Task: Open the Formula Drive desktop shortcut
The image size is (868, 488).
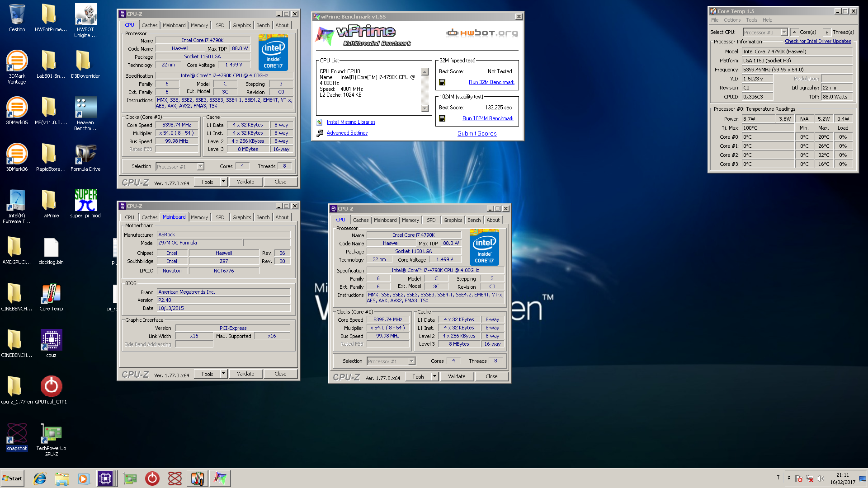Action: click(x=85, y=157)
